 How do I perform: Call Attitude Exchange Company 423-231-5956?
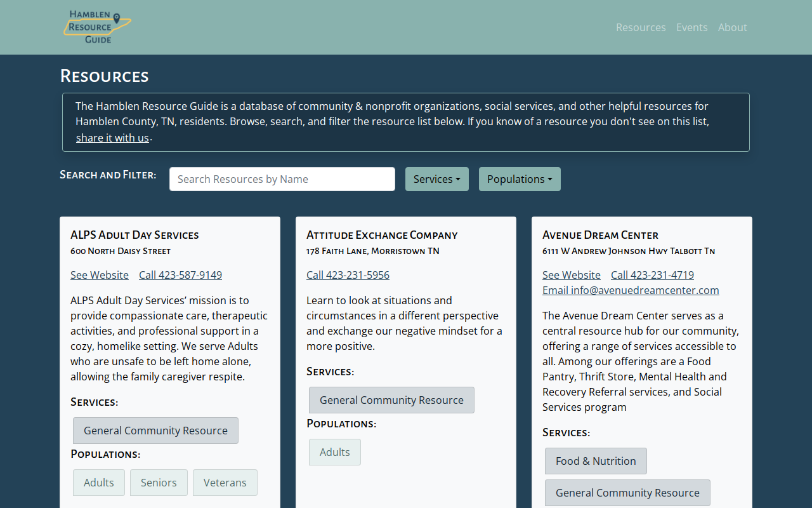click(x=348, y=275)
